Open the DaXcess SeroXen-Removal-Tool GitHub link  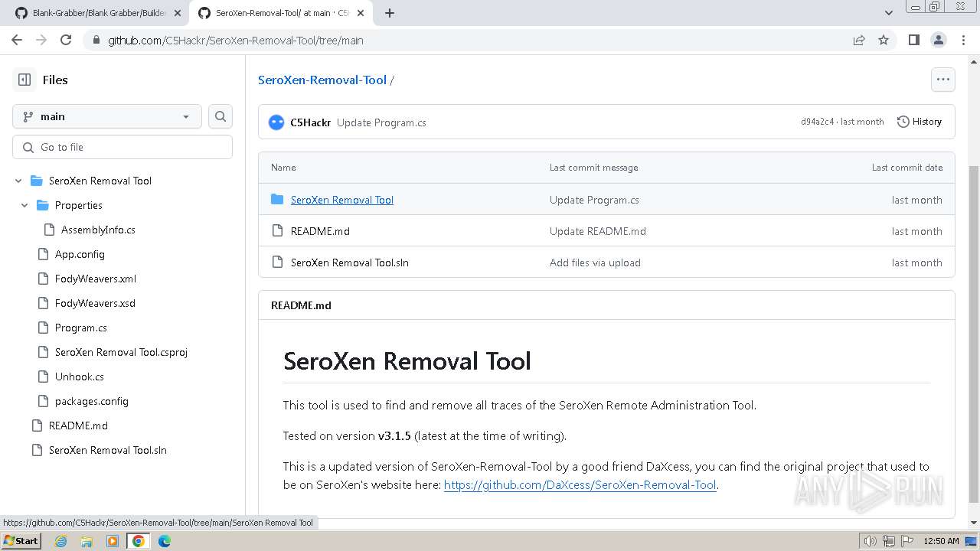coord(580,484)
